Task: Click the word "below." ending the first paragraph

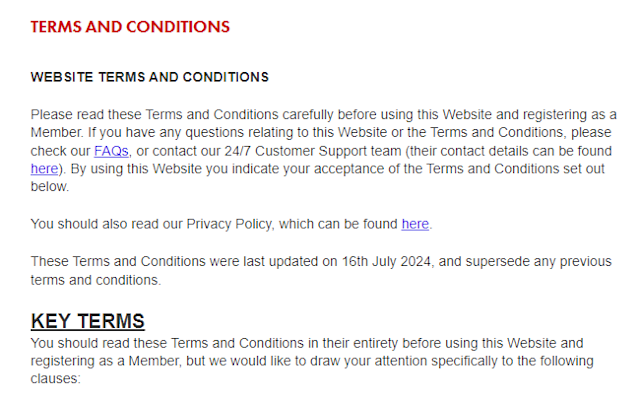Action: [x=50, y=187]
